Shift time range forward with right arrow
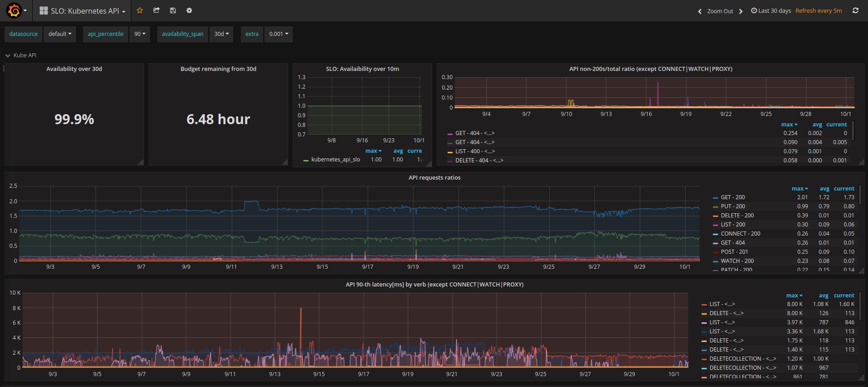The image size is (868, 387). [x=741, y=11]
